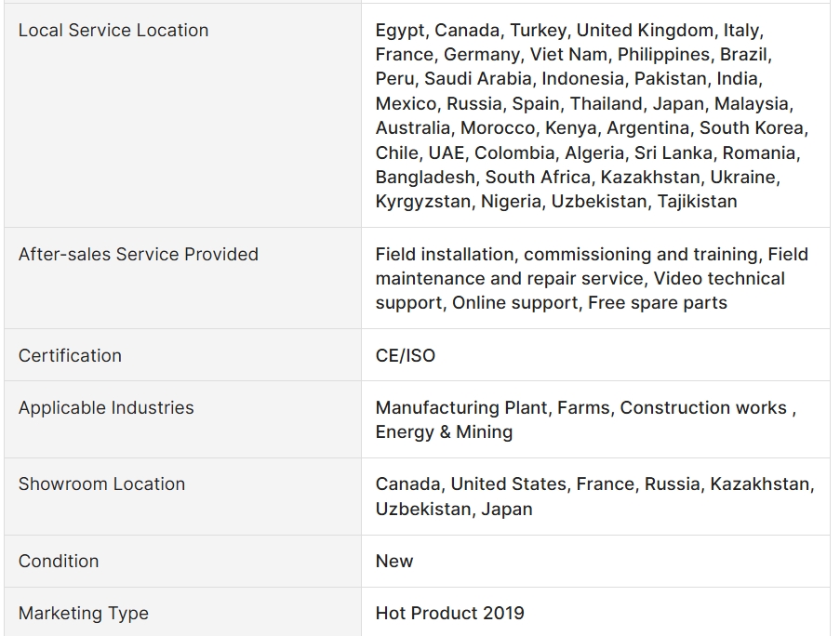Click the CE/ISO certification value
This screenshot has height=636, width=840.
pos(406,355)
